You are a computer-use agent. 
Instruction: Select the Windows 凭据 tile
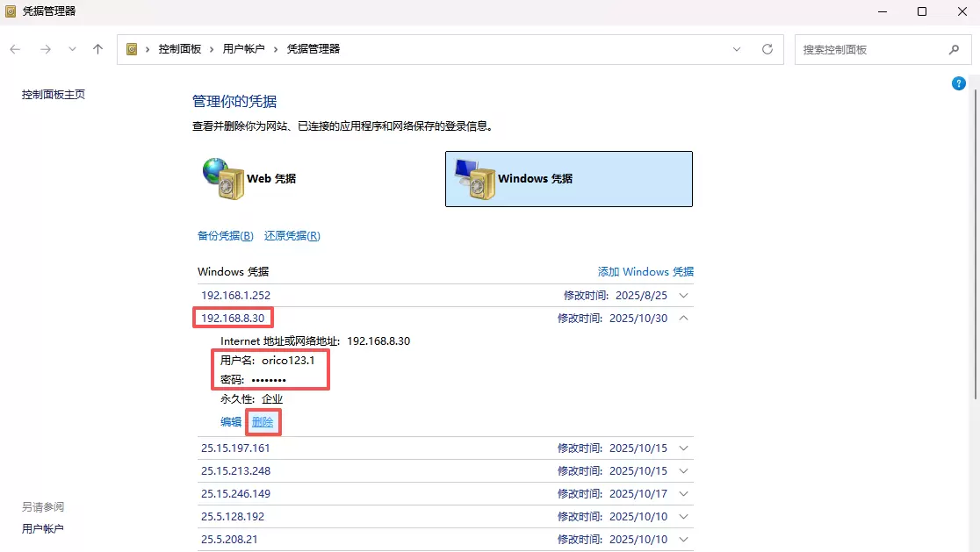568,179
